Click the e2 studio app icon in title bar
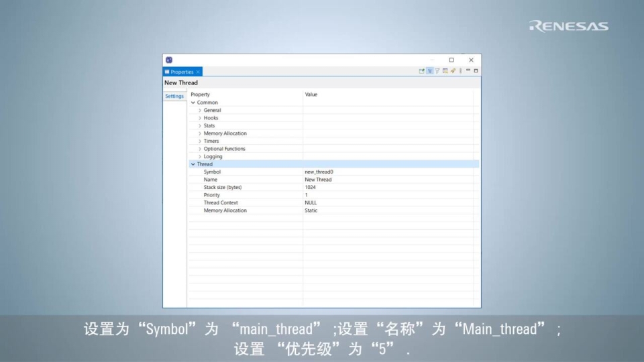Image resolution: width=644 pixels, height=362 pixels. (169, 60)
